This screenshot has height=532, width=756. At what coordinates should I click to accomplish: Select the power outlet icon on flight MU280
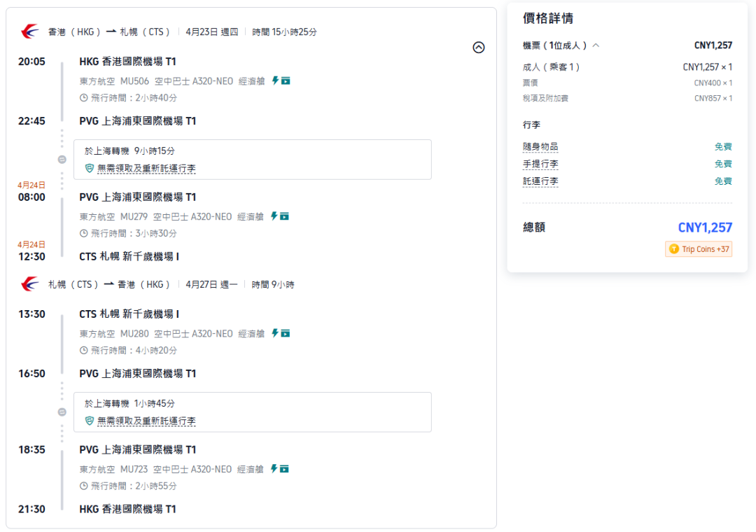(275, 333)
